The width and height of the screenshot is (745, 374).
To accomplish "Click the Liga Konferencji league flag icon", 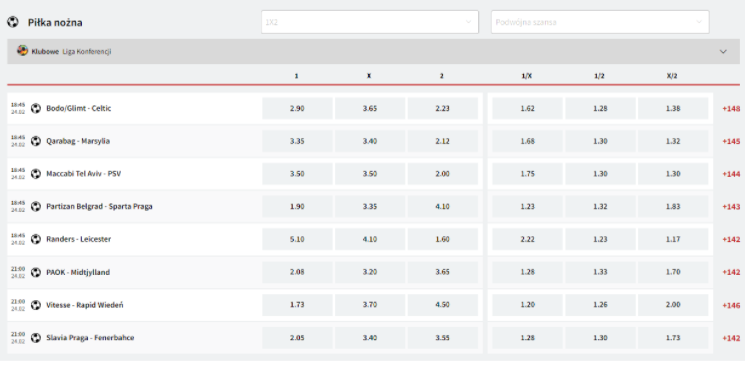I will pyautogui.click(x=22, y=50).
